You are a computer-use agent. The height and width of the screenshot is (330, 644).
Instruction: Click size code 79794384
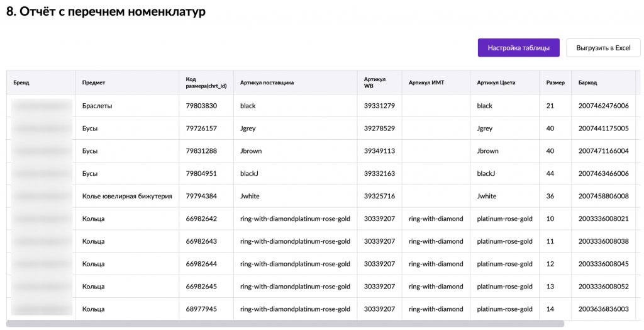pos(201,196)
